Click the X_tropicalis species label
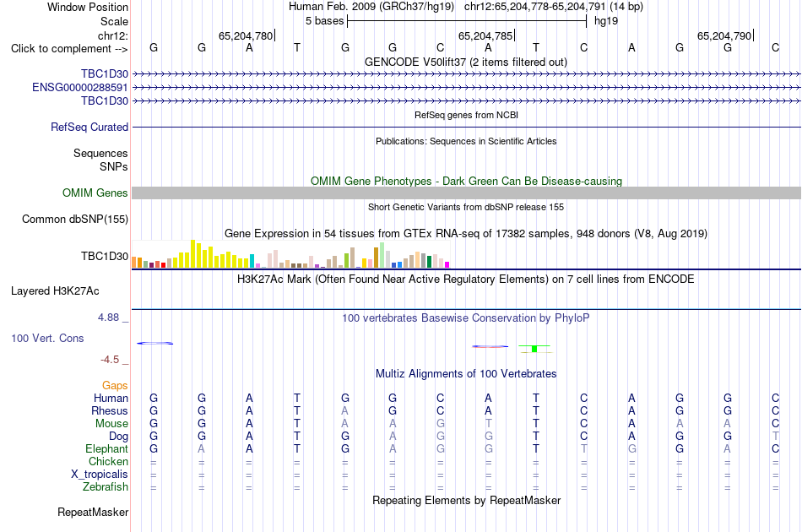 click(x=100, y=475)
